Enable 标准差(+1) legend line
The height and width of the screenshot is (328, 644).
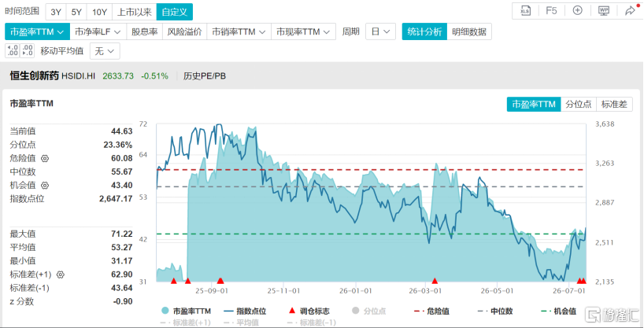(x=184, y=322)
